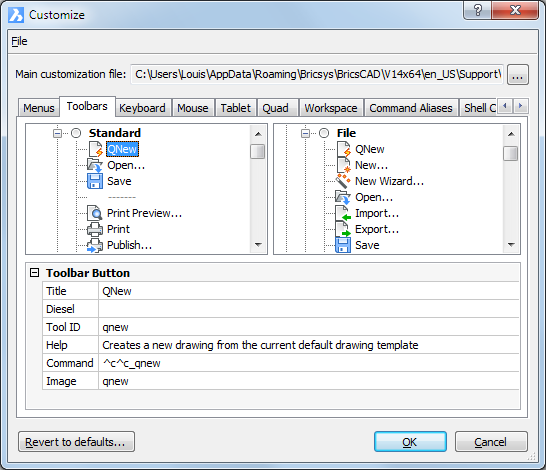Select the New Wizard wand icon

coord(343,181)
